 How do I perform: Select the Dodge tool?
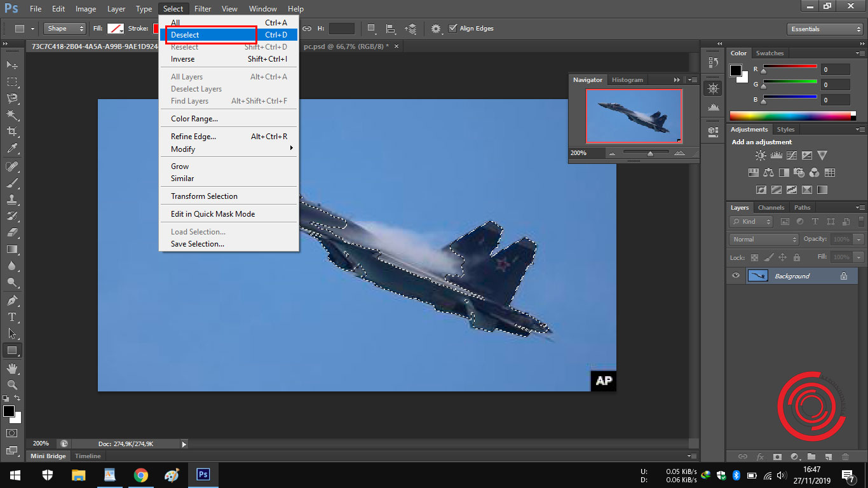click(12, 282)
